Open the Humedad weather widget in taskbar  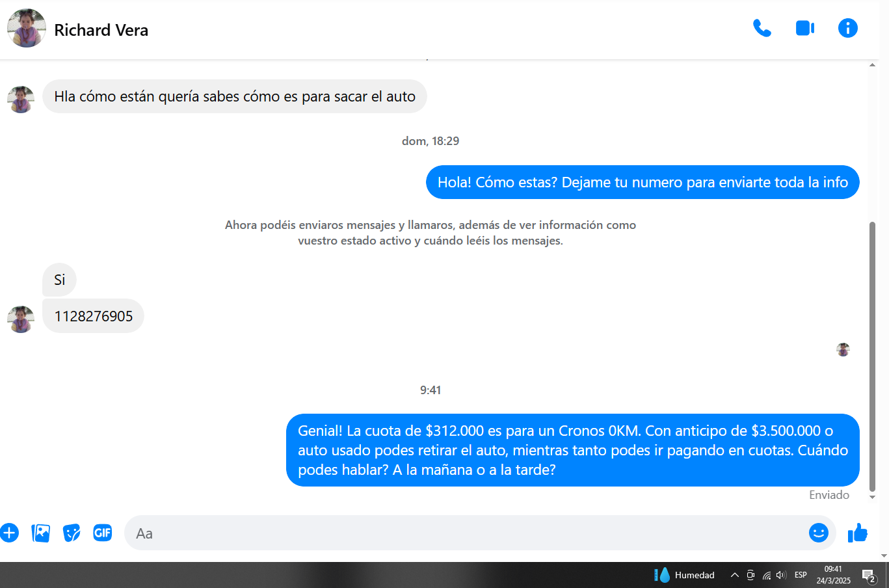click(x=684, y=575)
